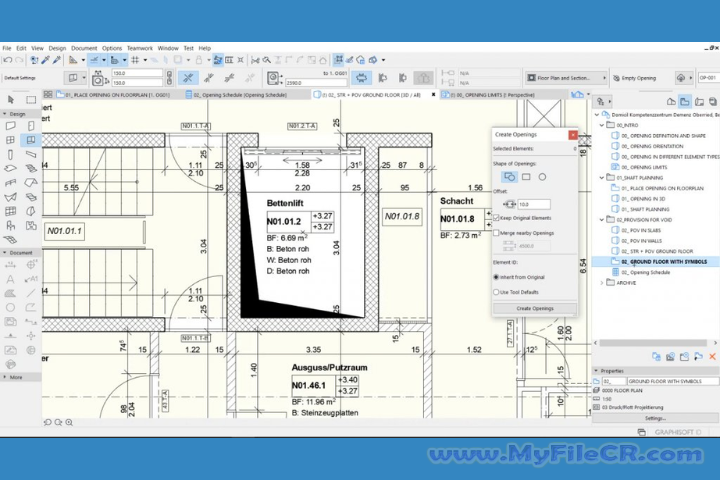Pick up parameters with eyedropper icon
The width and height of the screenshot is (720, 480).
[45, 60]
